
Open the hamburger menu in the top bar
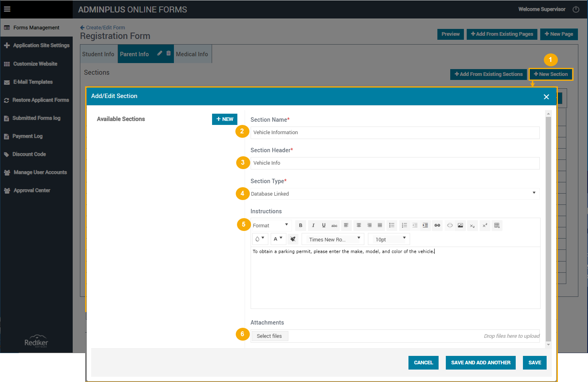point(7,9)
